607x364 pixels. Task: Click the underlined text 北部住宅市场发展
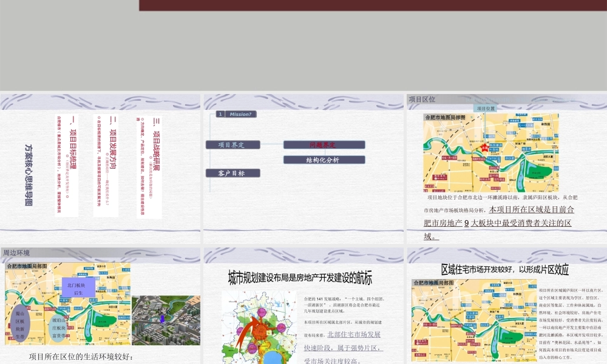[x=354, y=334]
